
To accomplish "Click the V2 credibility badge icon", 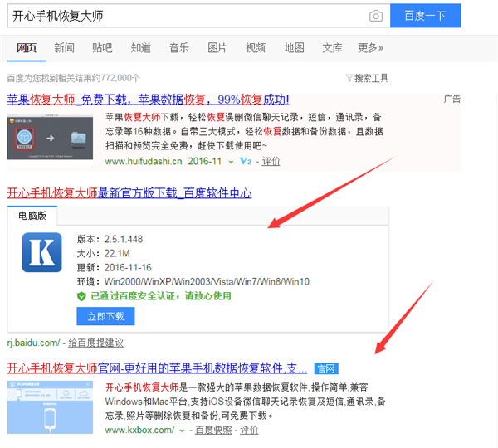I will (x=245, y=161).
